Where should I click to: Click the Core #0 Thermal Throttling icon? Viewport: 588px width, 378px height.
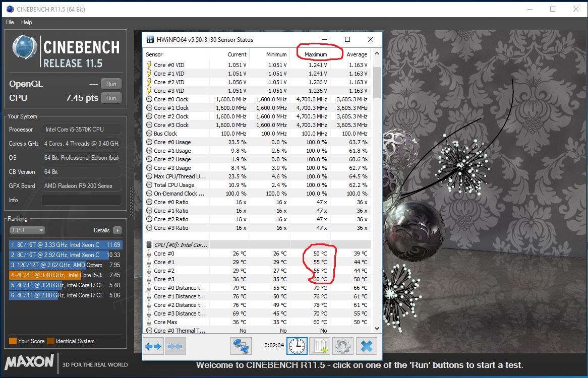point(149,330)
